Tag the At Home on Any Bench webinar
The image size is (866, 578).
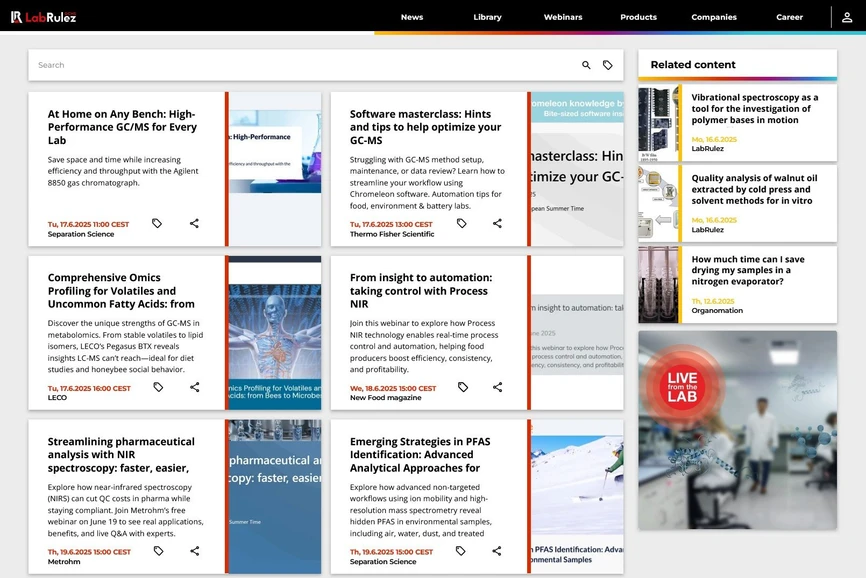pyautogui.click(x=157, y=223)
